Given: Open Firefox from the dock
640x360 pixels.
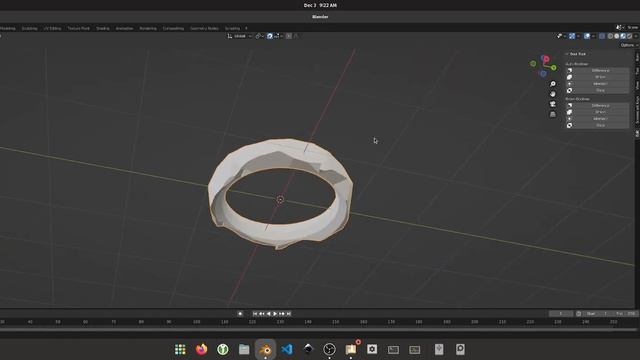Looking at the screenshot, I should coord(201,349).
